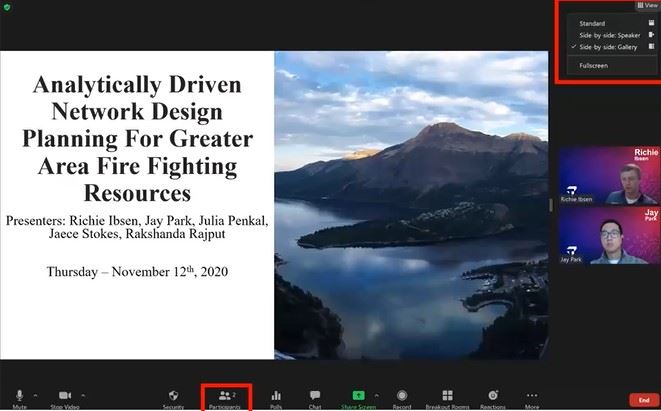Open the Reactions picker
The width and height of the screenshot is (661, 411).
click(493, 399)
